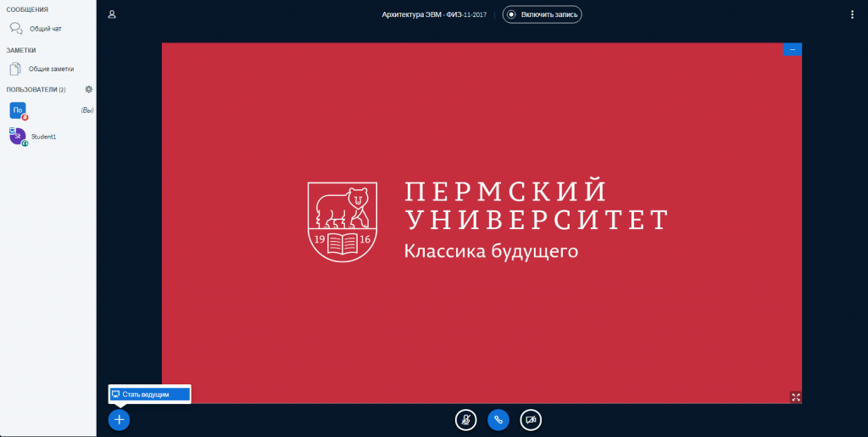Turn on the webcam
The height and width of the screenshot is (437, 868).
click(531, 420)
